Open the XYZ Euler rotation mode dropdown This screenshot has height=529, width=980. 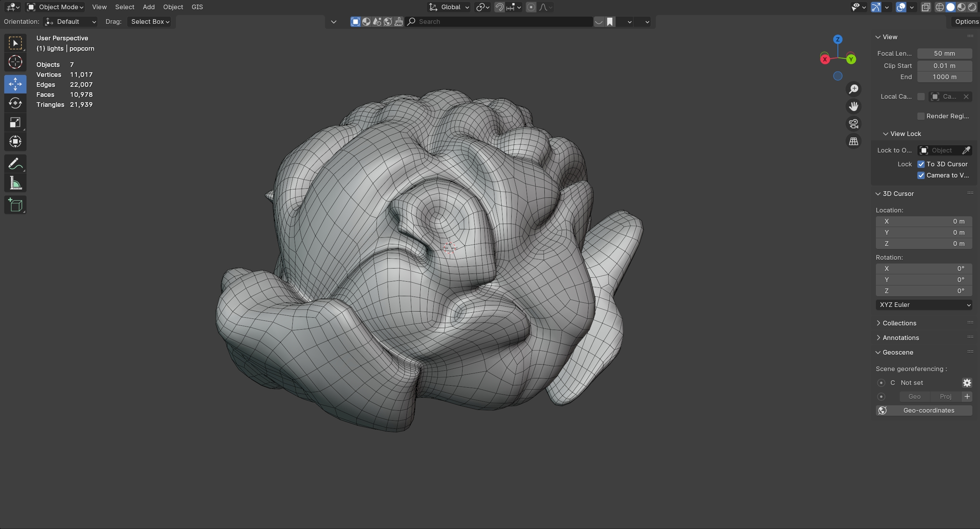tap(924, 305)
